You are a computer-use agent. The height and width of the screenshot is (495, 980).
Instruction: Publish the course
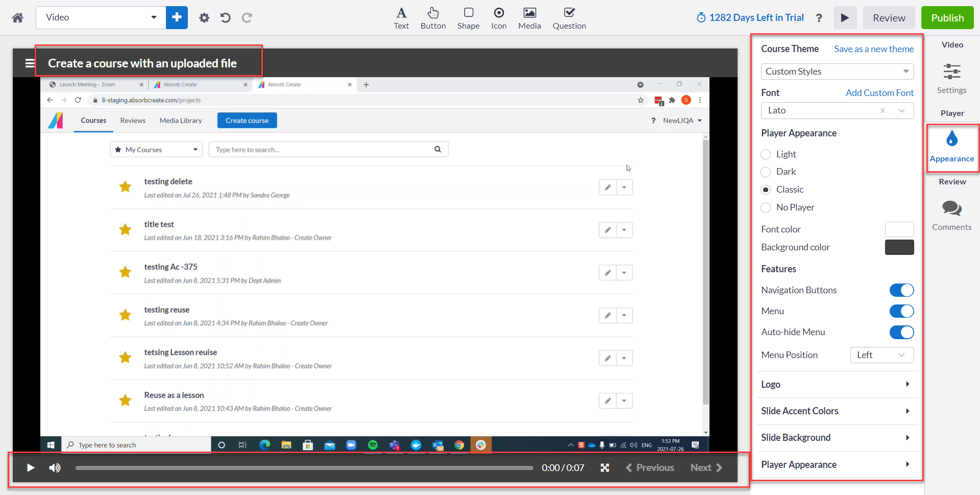[947, 18]
